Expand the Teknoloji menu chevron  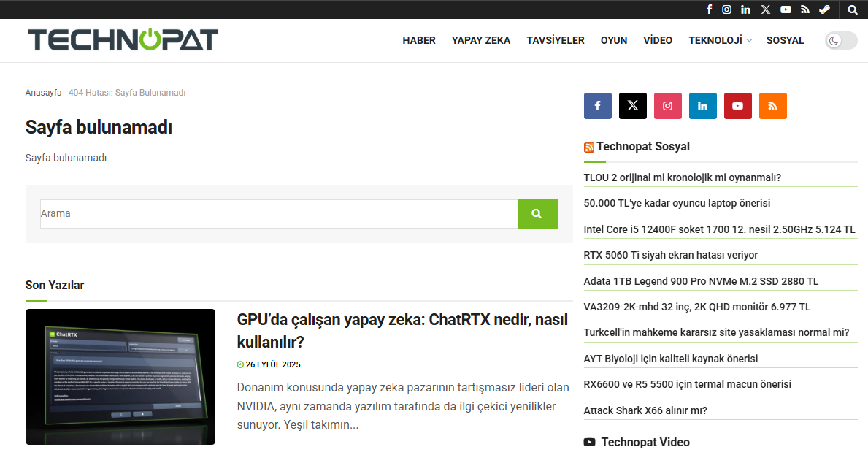coord(749,40)
